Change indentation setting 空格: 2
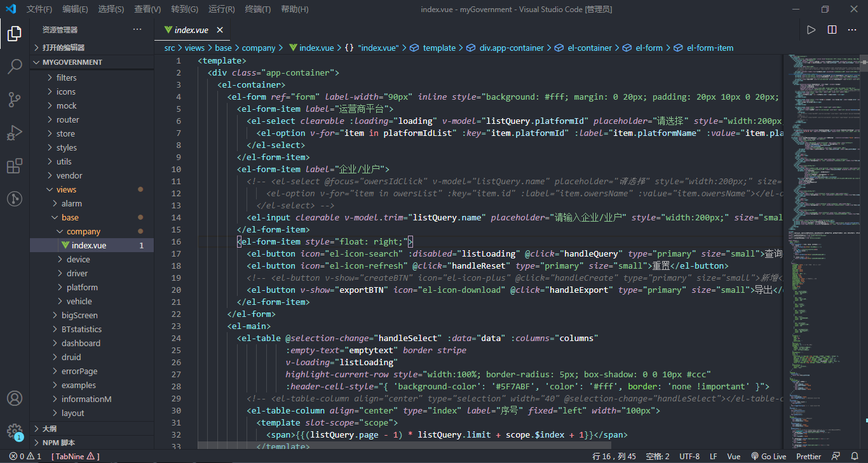The image size is (868, 463). pos(658,456)
